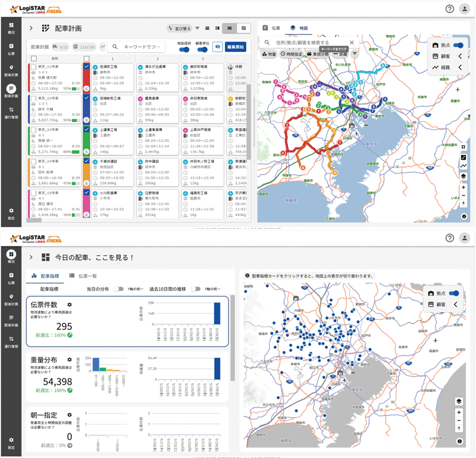The height and width of the screenshot is (458, 476).
Task: Expand the 顧客 section on upper map legend
Action: pyautogui.click(x=460, y=56)
